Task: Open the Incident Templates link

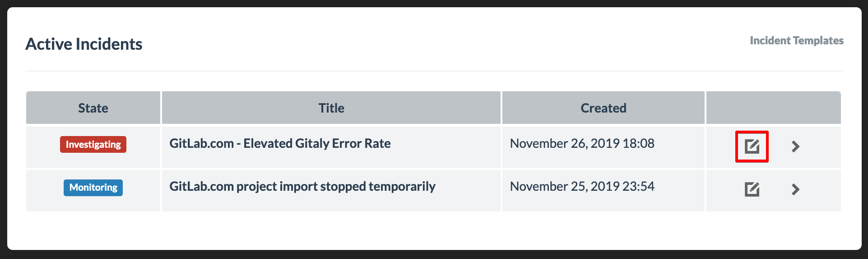Action: pos(797,41)
